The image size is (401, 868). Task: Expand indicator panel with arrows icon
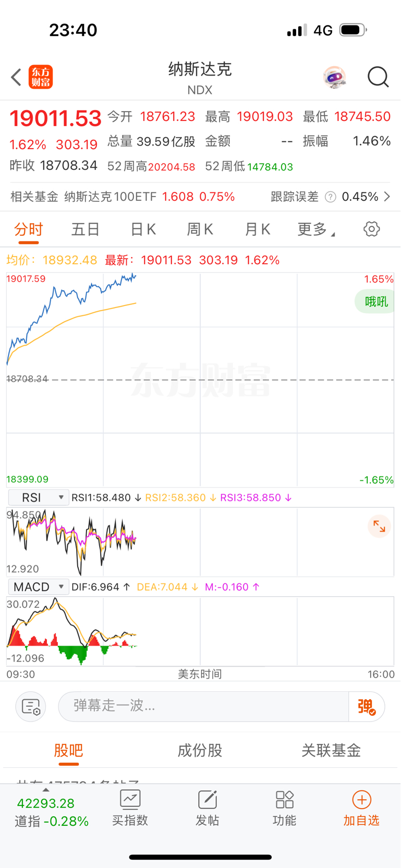(x=379, y=527)
